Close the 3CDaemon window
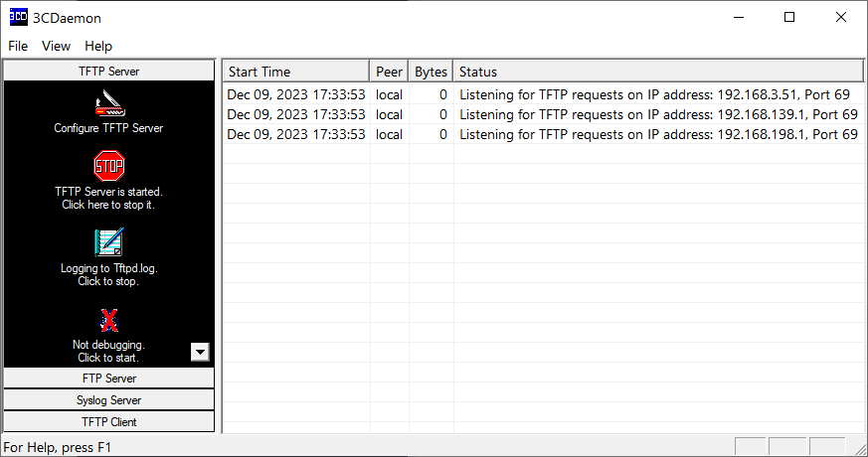 [x=841, y=17]
